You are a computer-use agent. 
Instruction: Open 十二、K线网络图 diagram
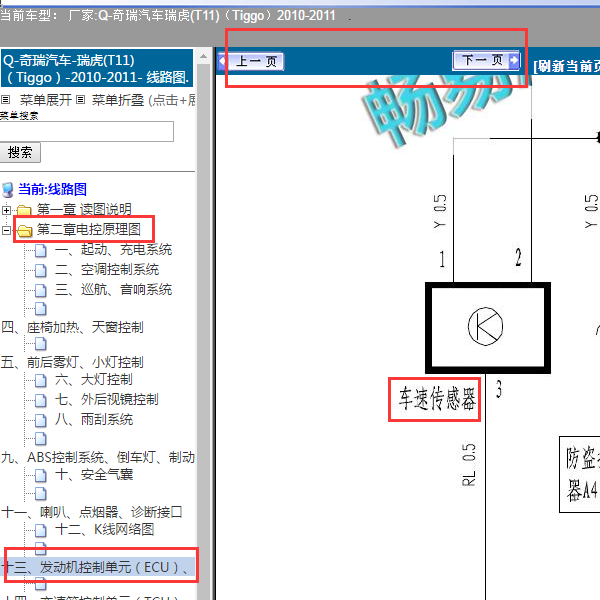tap(104, 530)
